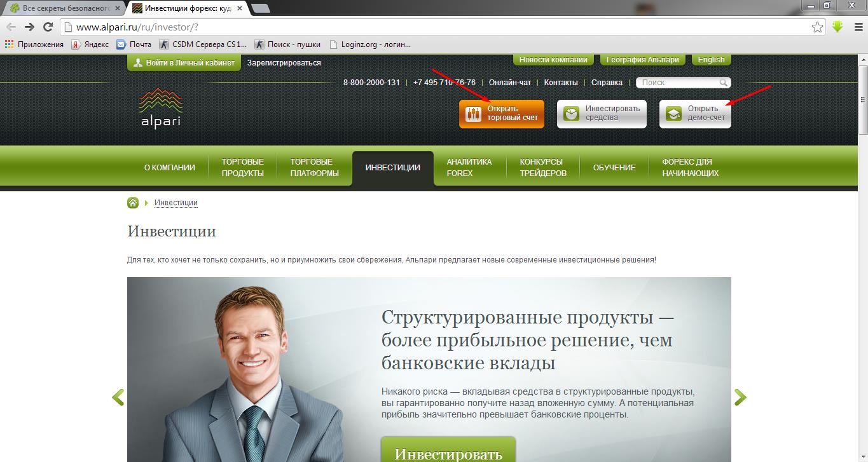The width and height of the screenshot is (868, 462).
Task: Open Обучение menu item
Action: [x=614, y=168]
